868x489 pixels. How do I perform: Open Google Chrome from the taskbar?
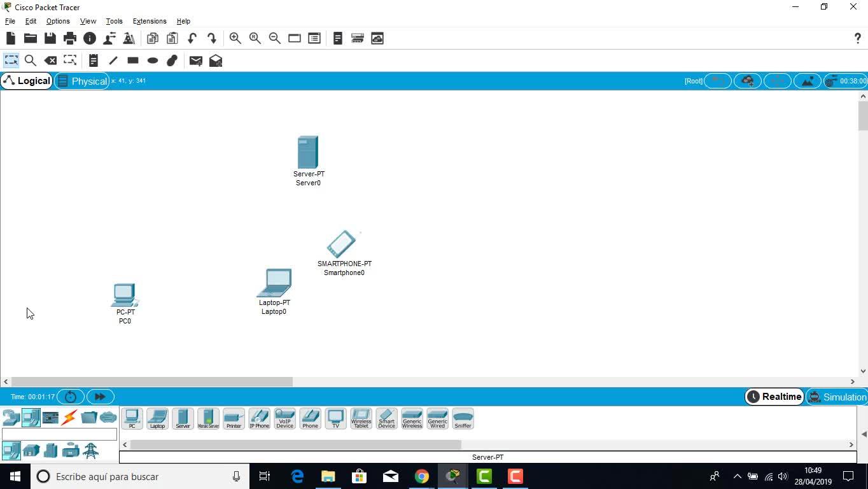tap(421, 476)
